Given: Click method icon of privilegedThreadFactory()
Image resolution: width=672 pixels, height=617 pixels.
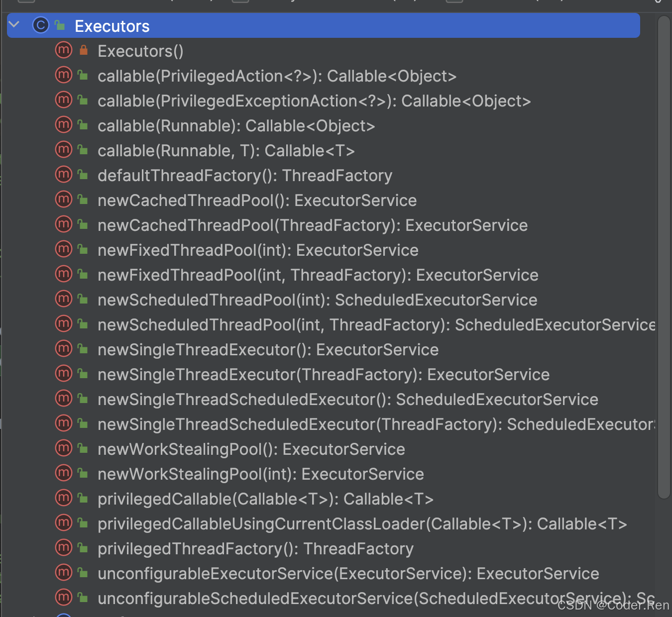Looking at the screenshot, I should [64, 548].
